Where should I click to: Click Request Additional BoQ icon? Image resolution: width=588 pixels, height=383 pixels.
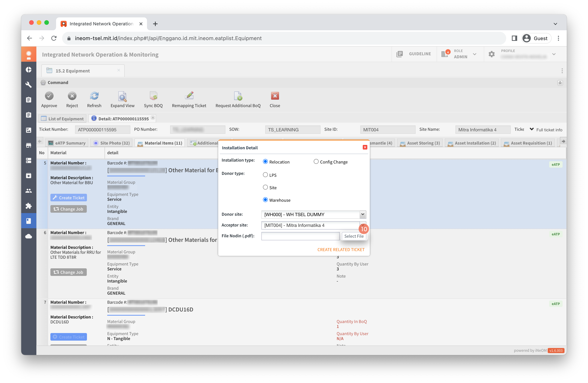[238, 96]
